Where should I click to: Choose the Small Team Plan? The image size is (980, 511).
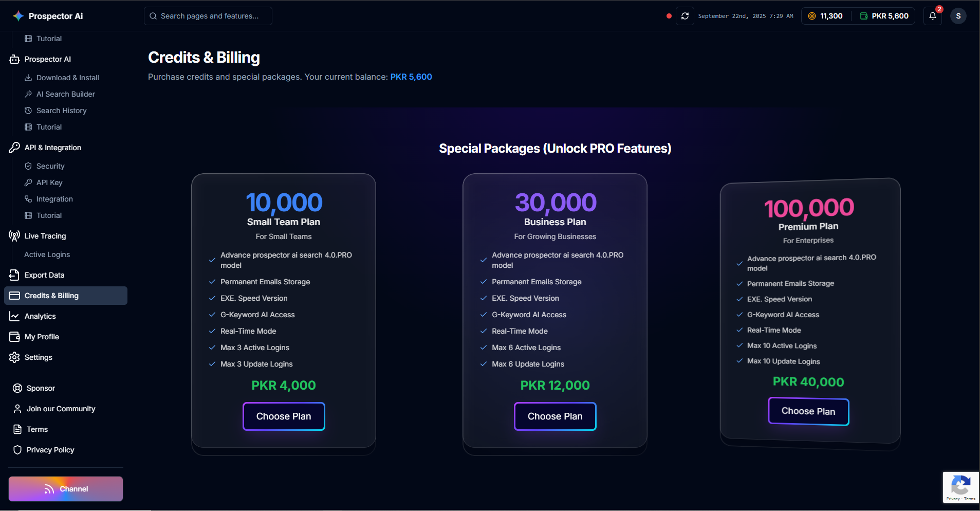[284, 416]
